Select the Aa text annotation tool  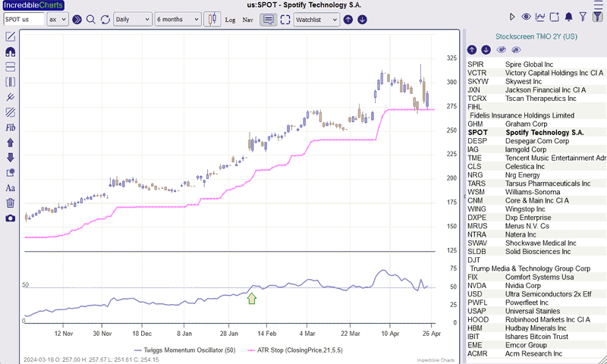[11, 188]
